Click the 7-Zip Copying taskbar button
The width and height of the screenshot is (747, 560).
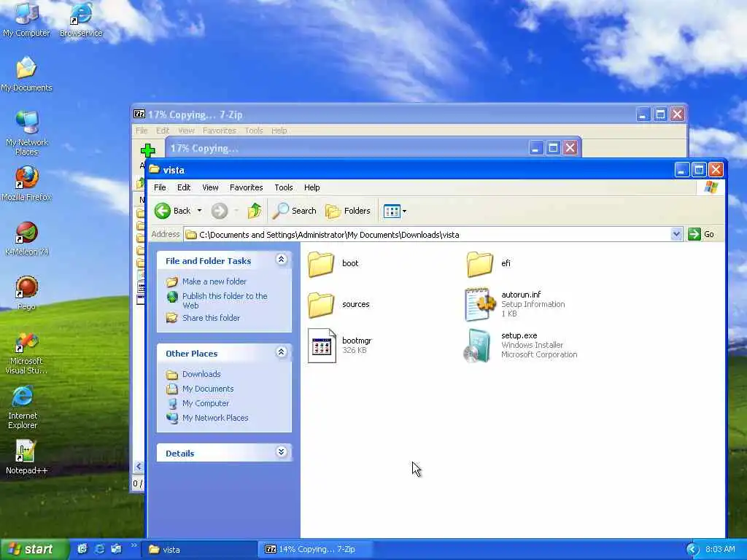pyautogui.click(x=317, y=550)
